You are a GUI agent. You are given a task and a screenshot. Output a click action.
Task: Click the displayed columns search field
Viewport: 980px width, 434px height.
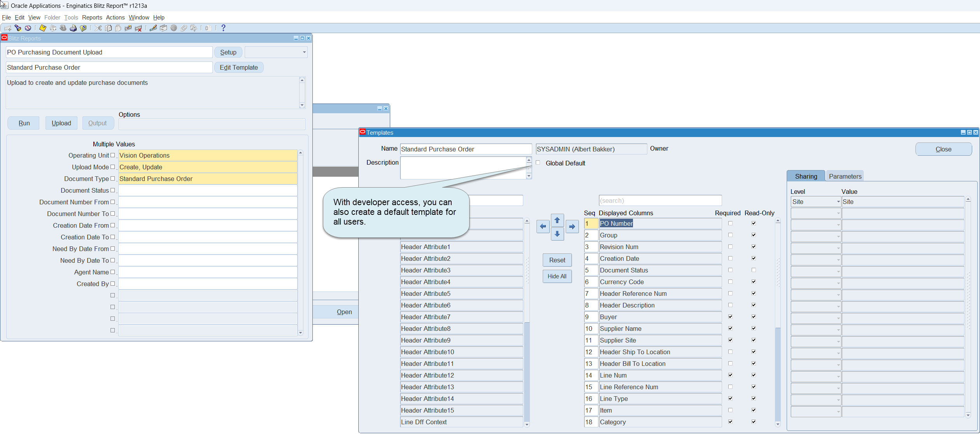pyautogui.click(x=660, y=200)
